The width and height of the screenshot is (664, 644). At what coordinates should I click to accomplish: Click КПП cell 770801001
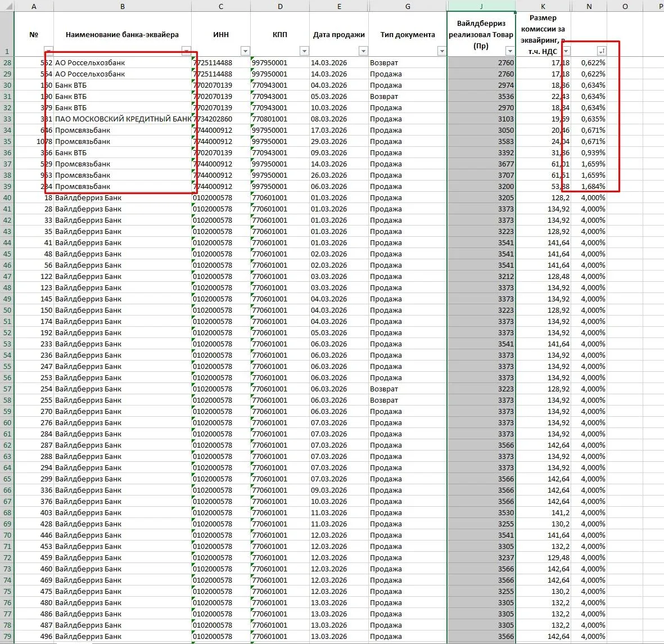click(280, 119)
